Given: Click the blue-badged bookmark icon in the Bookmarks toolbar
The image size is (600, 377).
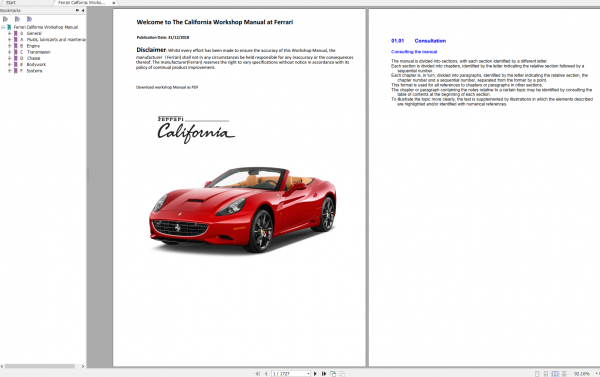Looking at the screenshot, I should [x=29, y=19].
